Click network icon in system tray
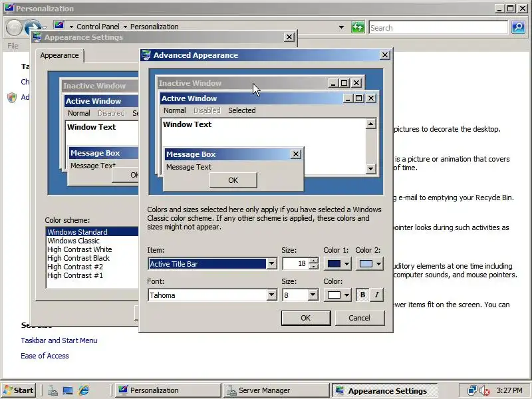This screenshot has width=532, height=399. pos(472,390)
